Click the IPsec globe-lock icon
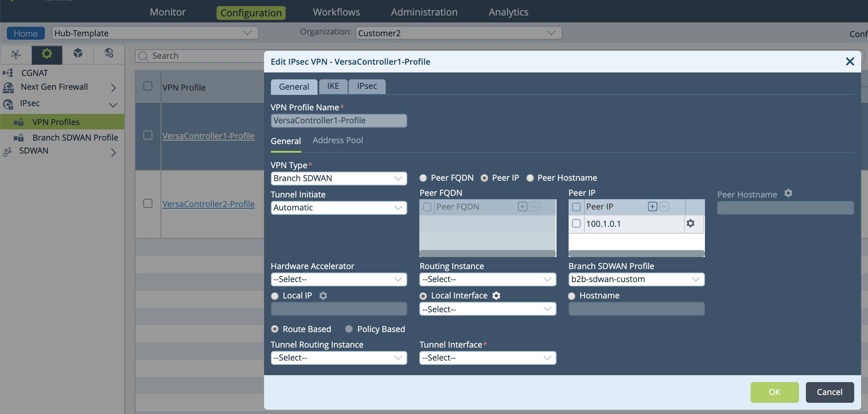The image size is (868, 414). pos(8,104)
